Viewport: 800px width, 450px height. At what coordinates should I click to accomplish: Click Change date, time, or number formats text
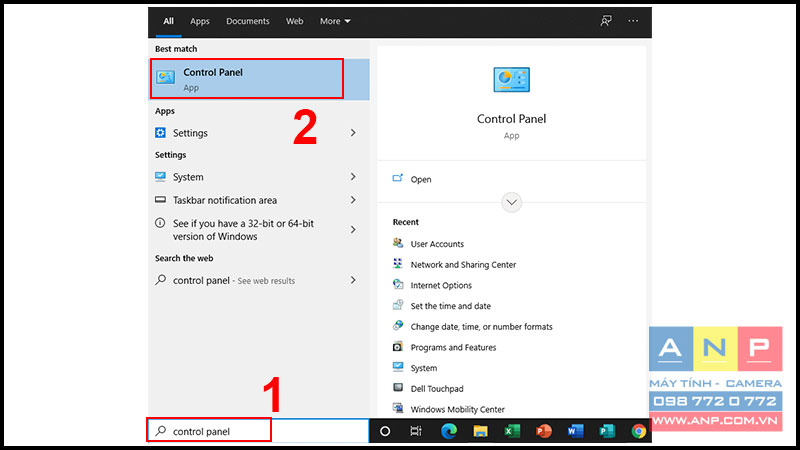(482, 327)
